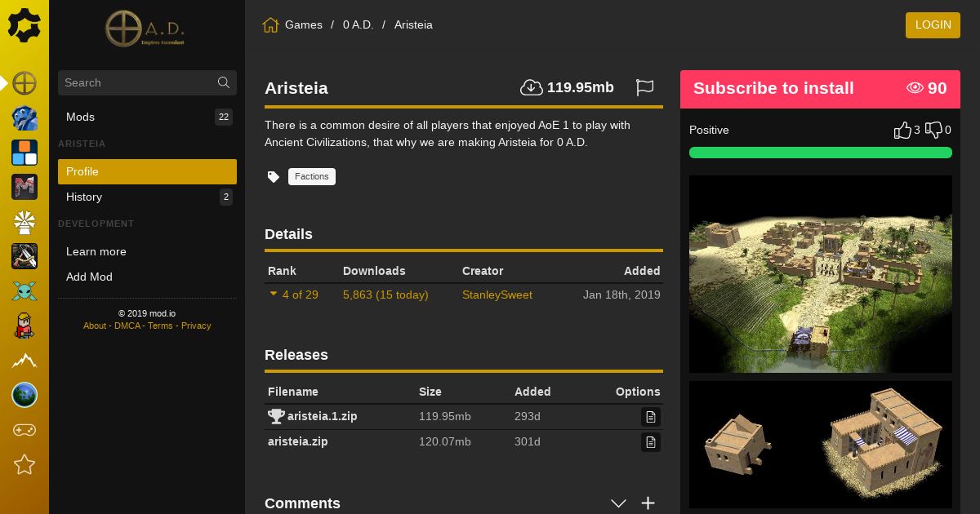Click Aristeia in breadcrumb
The height and width of the screenshot is (514, 980).
click(413, 24)
